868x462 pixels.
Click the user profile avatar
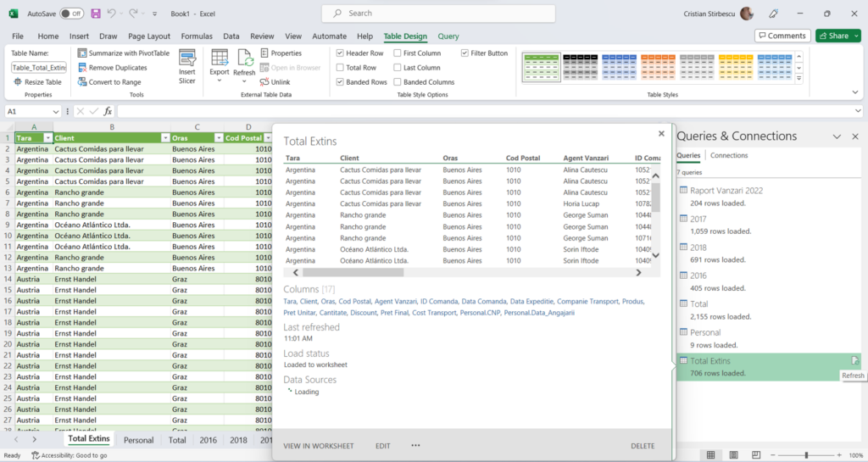click(747, 14)
